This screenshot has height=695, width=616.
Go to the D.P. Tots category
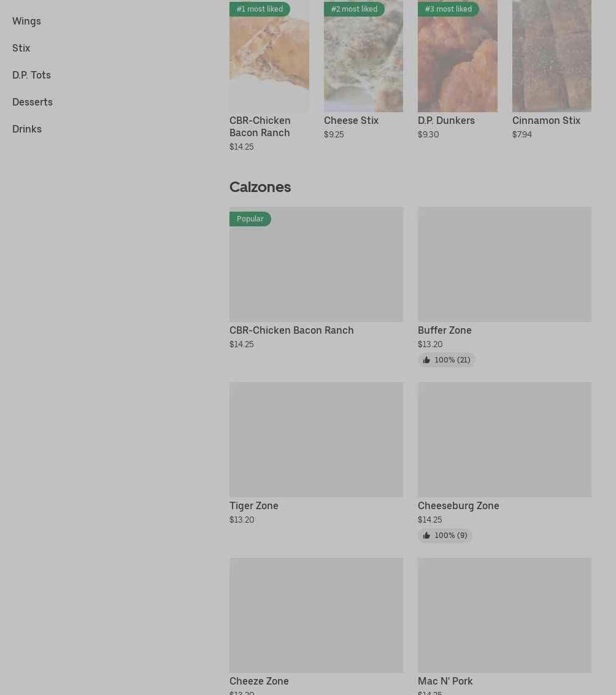[x=31, y=75]
